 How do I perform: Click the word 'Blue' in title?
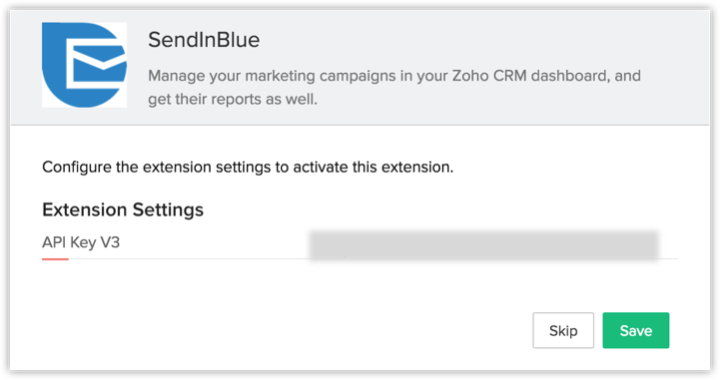[x=238, y=39]
